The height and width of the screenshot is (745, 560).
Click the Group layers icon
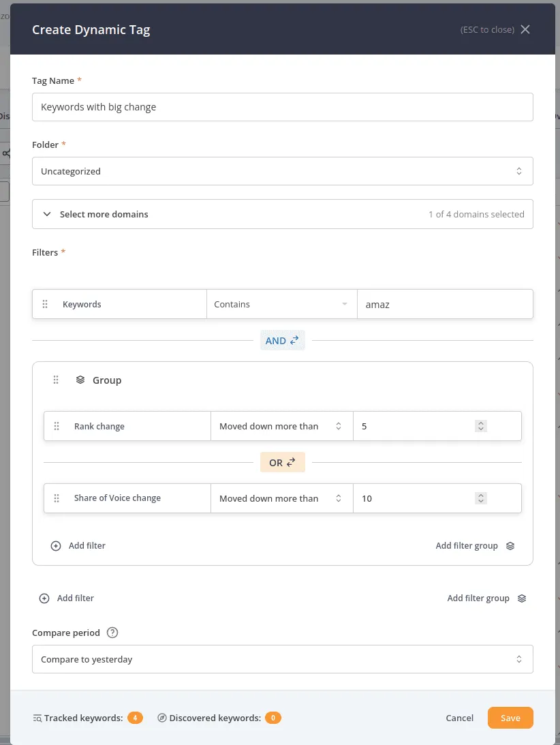tap(80, 380)
